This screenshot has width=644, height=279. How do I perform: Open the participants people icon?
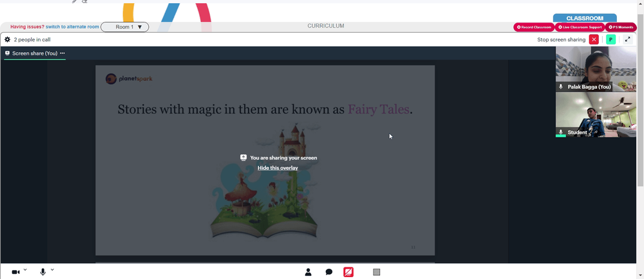(308, 272)
